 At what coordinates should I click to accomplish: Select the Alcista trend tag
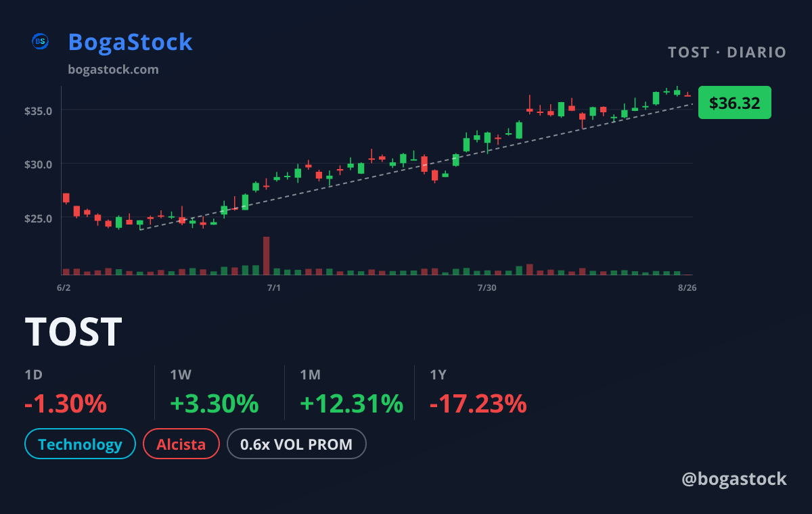coord(181,444)
